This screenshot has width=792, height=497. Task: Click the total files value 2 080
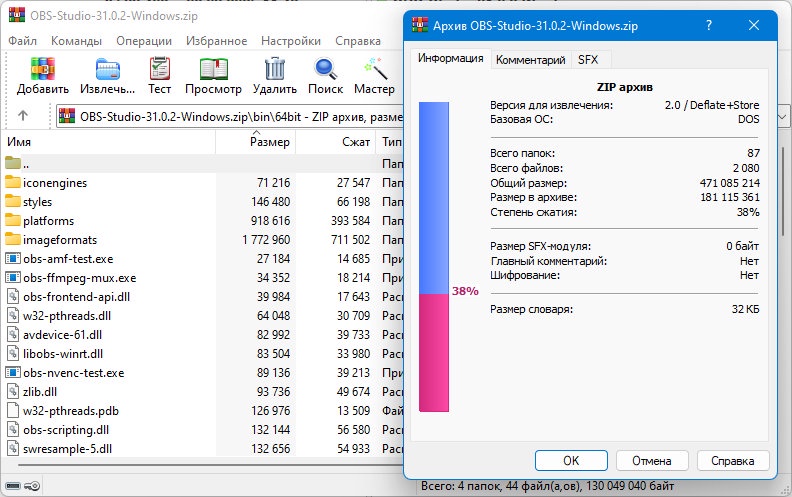746,168
